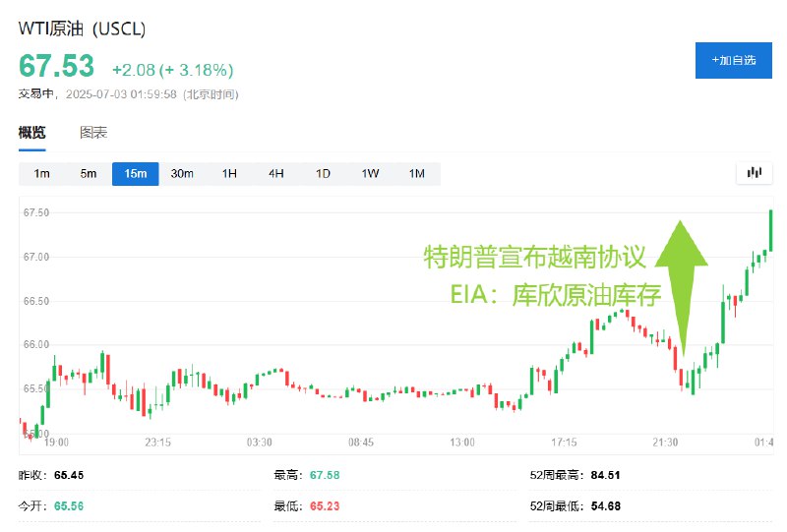Click the 昨收 value 65.45
Viewport: 787px width, 532px height.
[69, 475]
